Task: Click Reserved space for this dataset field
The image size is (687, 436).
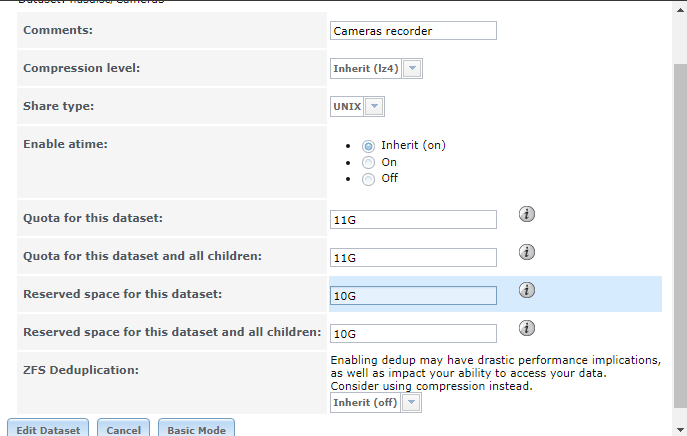Action: pyautogui.click(x=412, y=295)
